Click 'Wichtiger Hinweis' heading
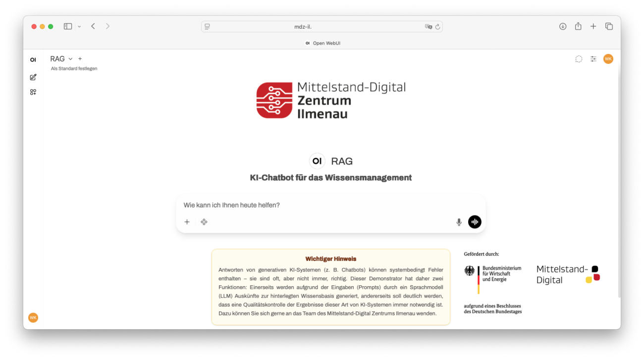Viewport: 644px width, 360px height. tap(331, 258)
